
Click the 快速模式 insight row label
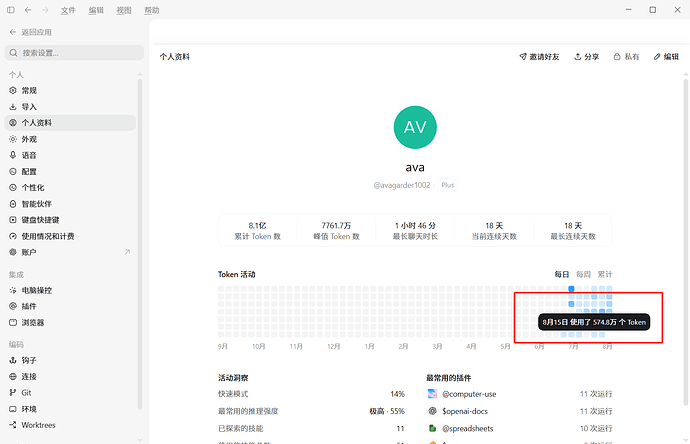click(x=233, y=394)
